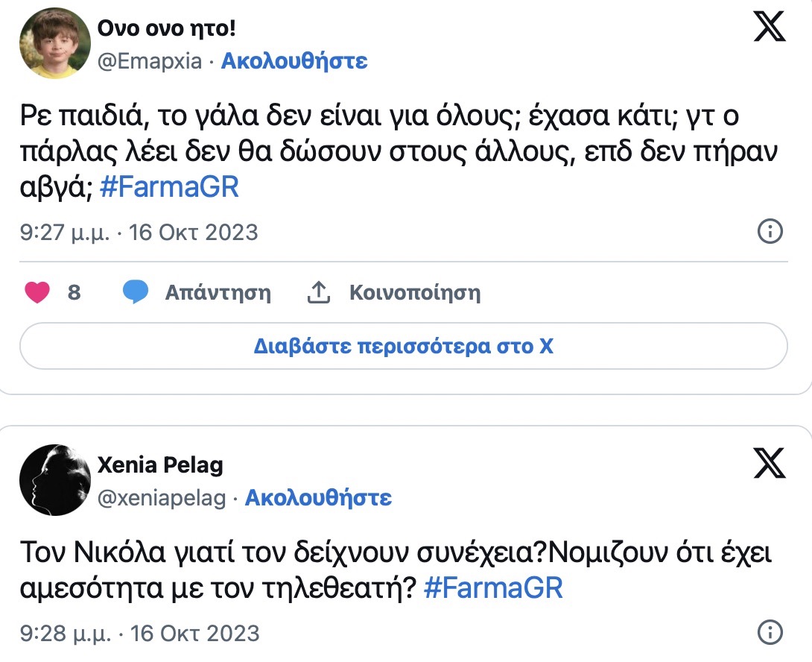Click the Απάντηση reply label
This screenshot has height=662, width=812.
(x=218, y=292)
